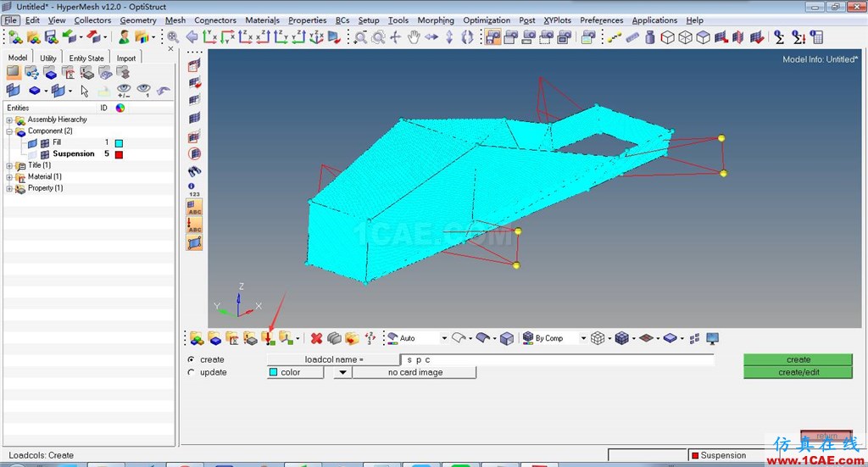Click the Organize folder-arrow icon
868x467 pixels.
click(x=352, y=338)
